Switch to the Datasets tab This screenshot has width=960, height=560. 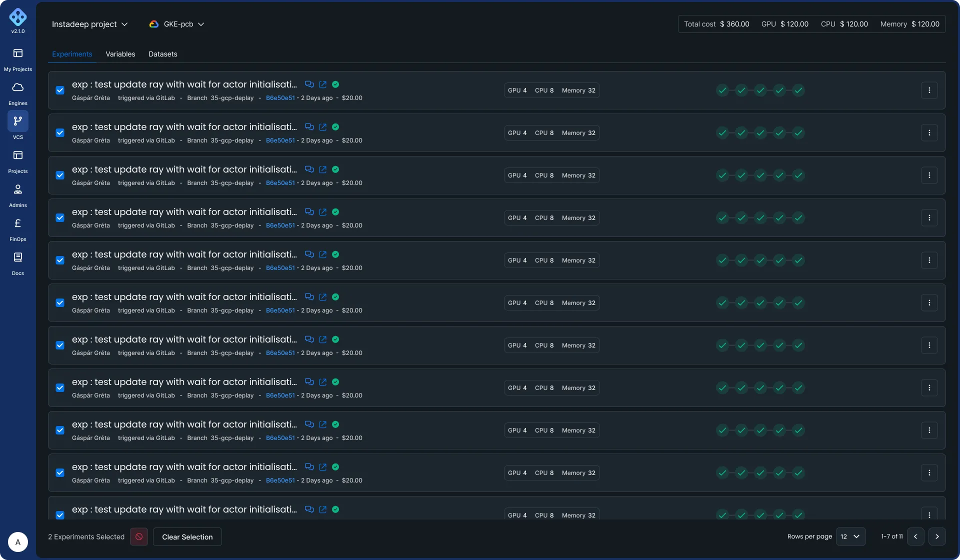162,54
